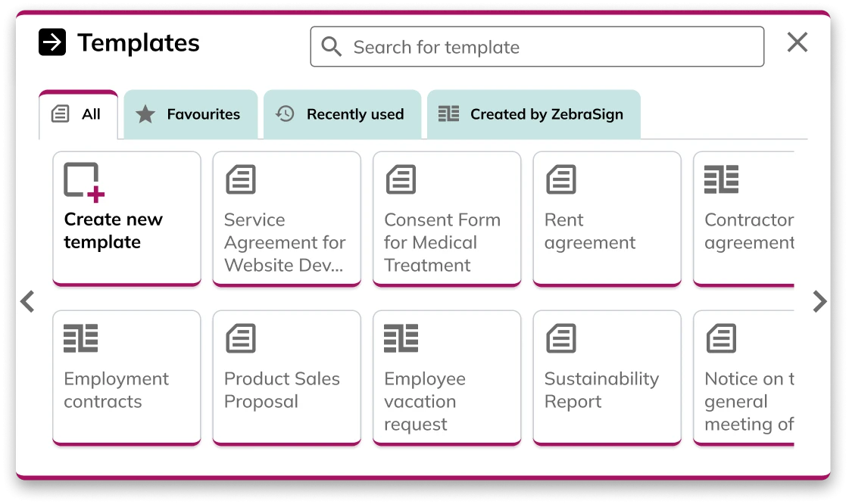Click the document icon on Rent agreement card
This screenshot has width=849, height=504.
[x=560, y=179]
